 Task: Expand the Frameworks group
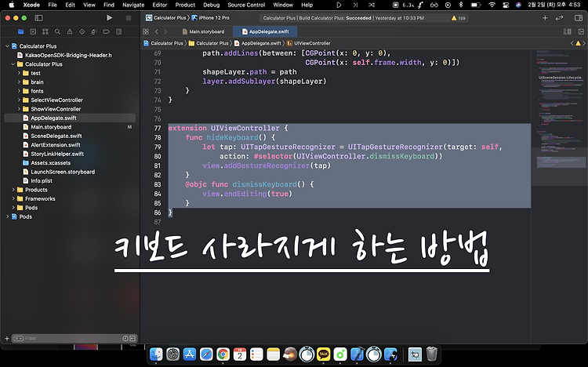click(x=13, y=198)
